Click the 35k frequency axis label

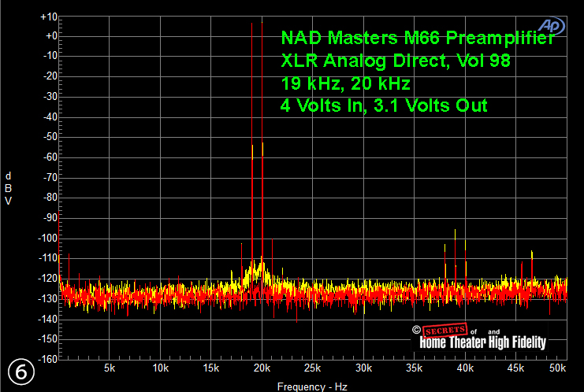click(415, 368)
